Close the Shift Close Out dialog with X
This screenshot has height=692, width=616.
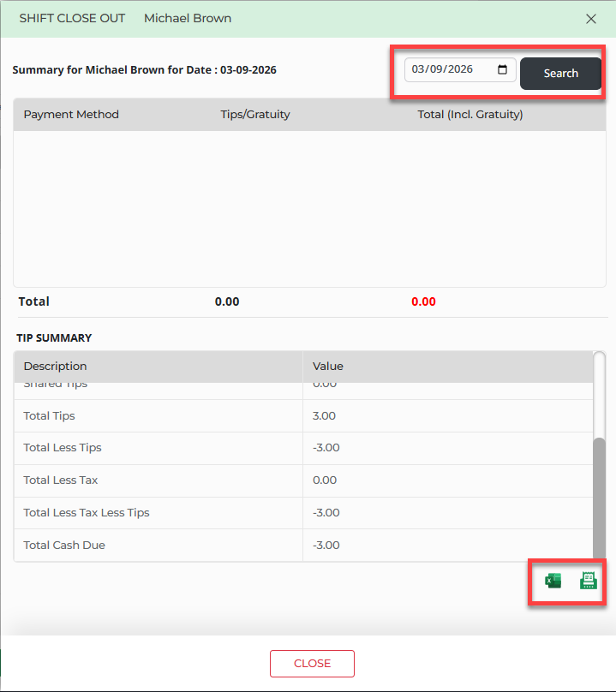pyautogui.click(x=591, y=18)
